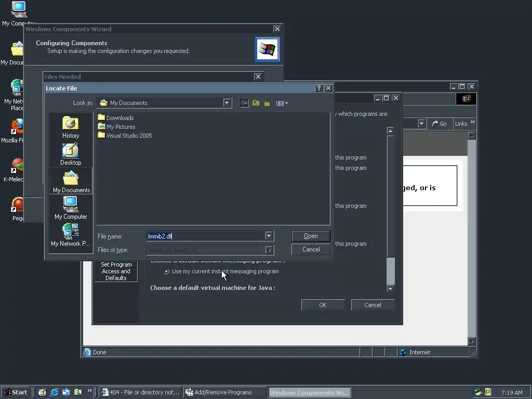Image resolution: width=532 pixels, height=399 pixels.
Task: Click the taskbar clock showing 7:19 AM
Action: click(512, 393)
